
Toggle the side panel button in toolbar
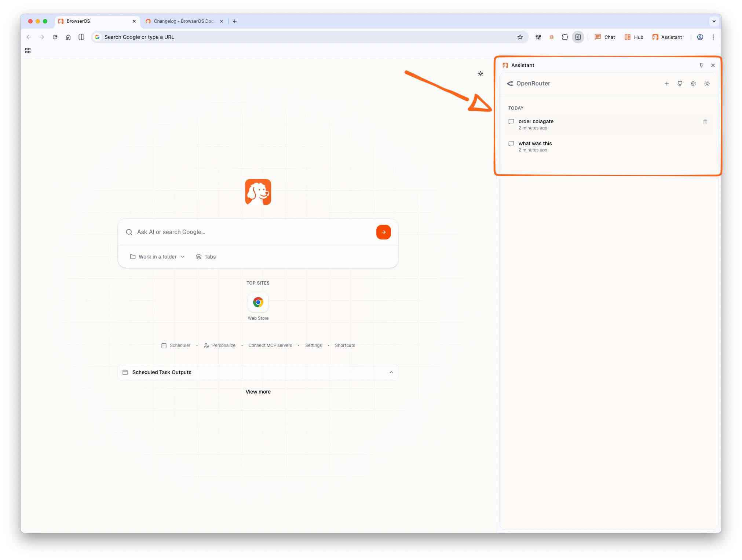coord(578,37)
